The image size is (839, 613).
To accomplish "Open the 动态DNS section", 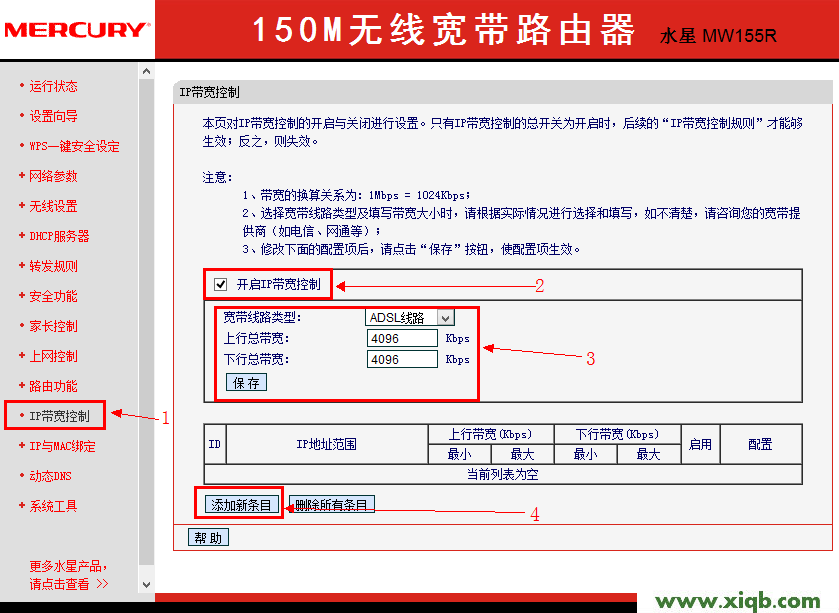I will (51, 475).
